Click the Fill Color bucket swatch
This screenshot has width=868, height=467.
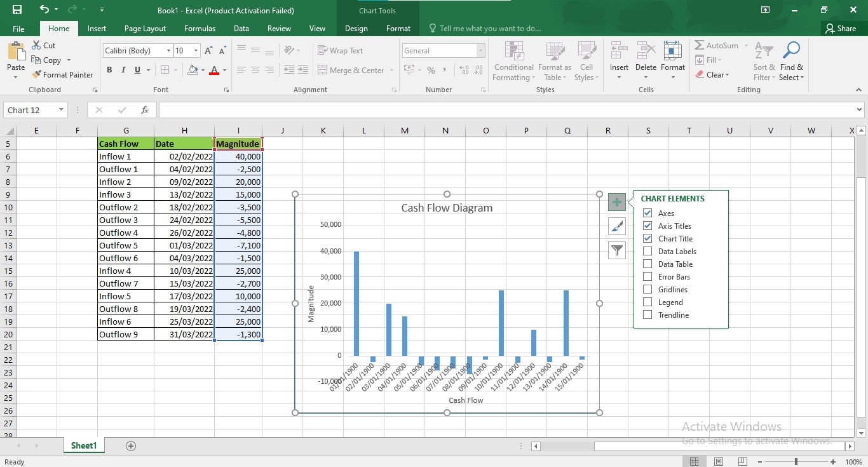193,70
